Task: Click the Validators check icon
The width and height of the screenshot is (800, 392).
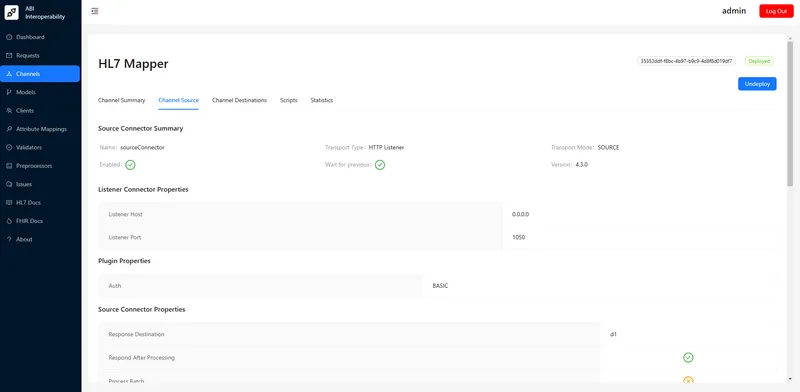Action: 9,148
